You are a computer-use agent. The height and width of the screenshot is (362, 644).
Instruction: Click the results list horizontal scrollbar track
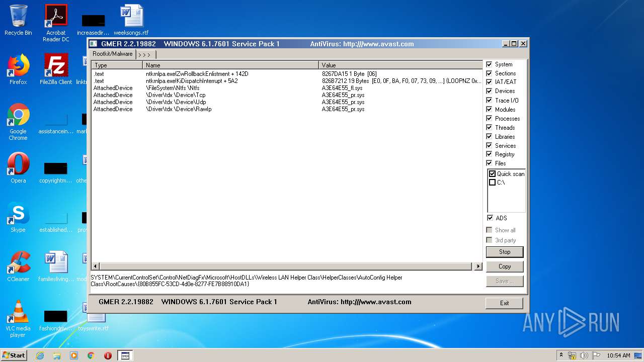287,266
